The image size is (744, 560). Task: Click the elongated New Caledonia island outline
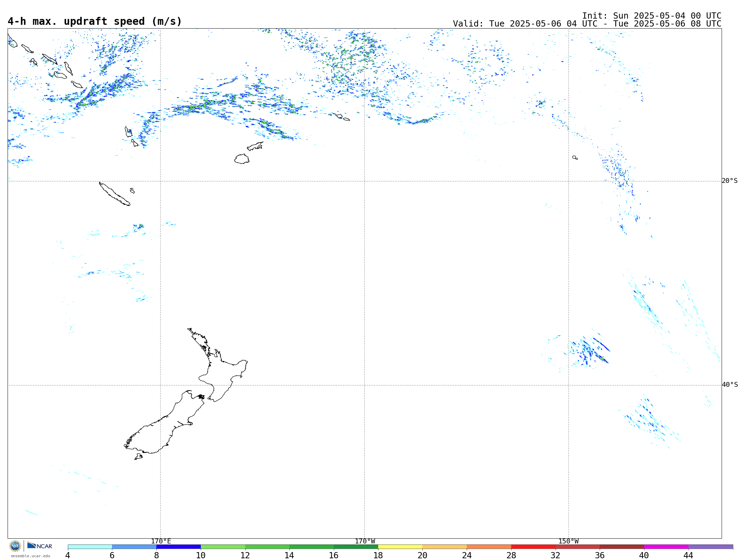[114, 194]
